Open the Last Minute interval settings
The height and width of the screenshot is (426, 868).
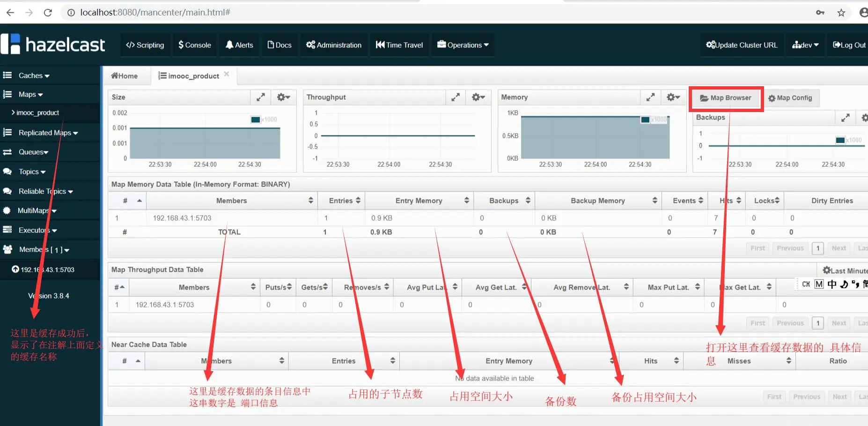coord(845,270)
